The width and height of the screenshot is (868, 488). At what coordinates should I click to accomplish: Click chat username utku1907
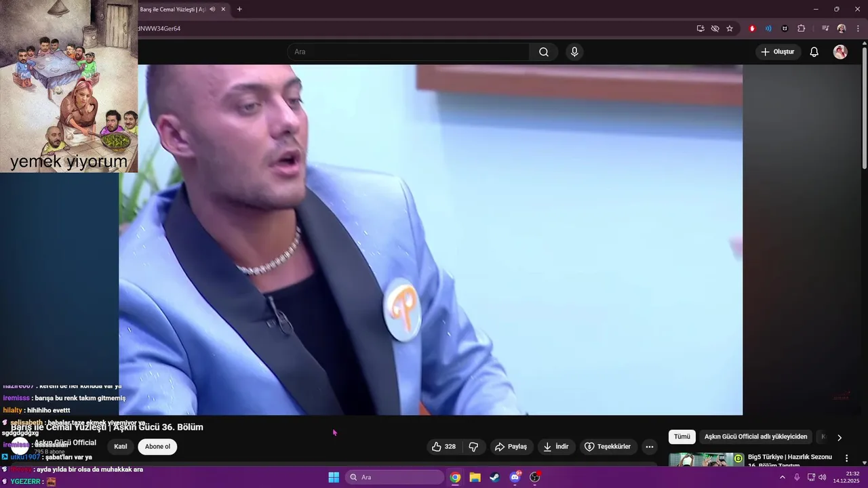tap(25, 457)
